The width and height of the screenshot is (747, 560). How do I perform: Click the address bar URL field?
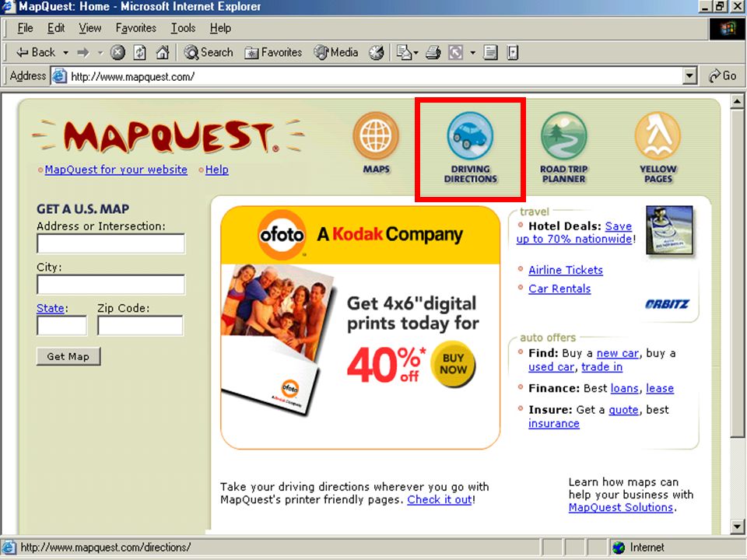[366, 76]
